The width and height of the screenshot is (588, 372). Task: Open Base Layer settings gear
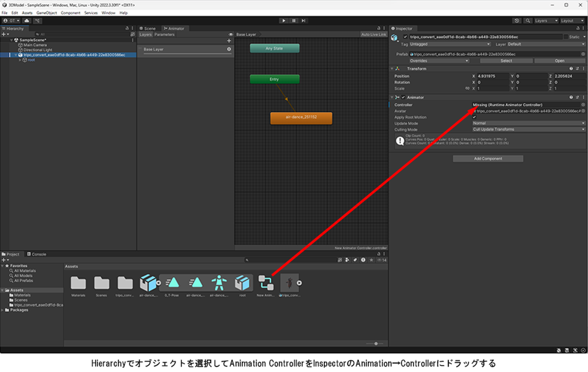pyautogui.click(x=229, y=49)
